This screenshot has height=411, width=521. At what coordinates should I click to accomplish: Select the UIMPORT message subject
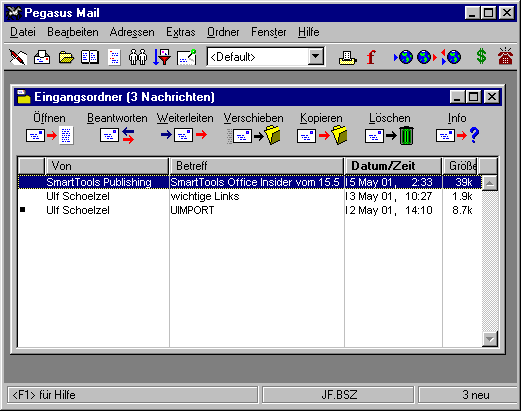click(192, 210)
